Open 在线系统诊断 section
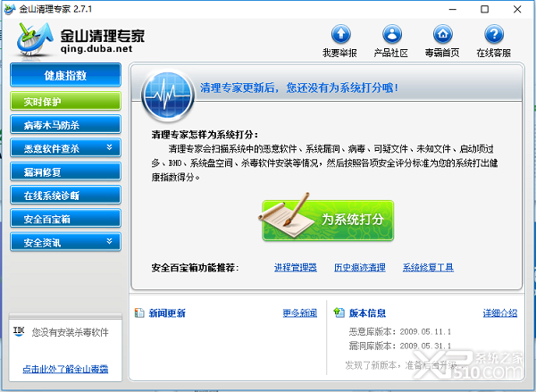Image resolution: width=536 pixels, height=392 pixels. click(65, 196)
